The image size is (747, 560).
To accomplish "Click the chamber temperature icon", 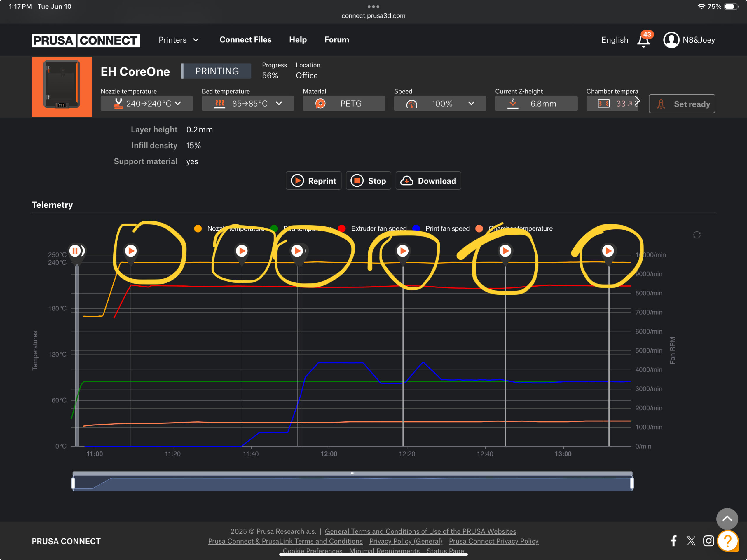I will point(603,103).
